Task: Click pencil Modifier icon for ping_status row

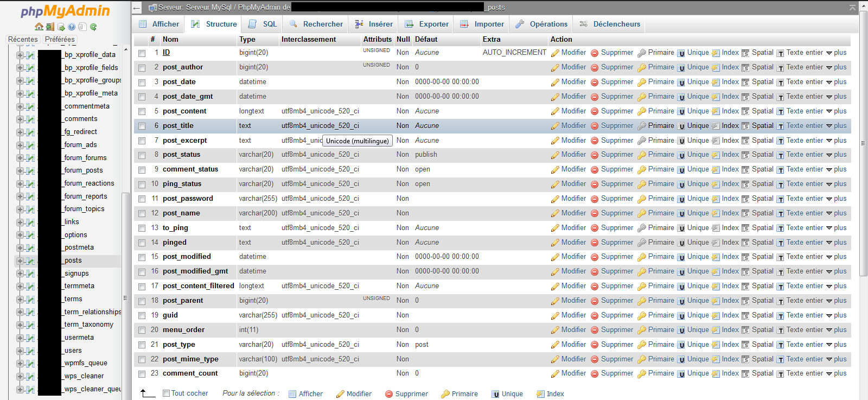Action: (555, 185)
